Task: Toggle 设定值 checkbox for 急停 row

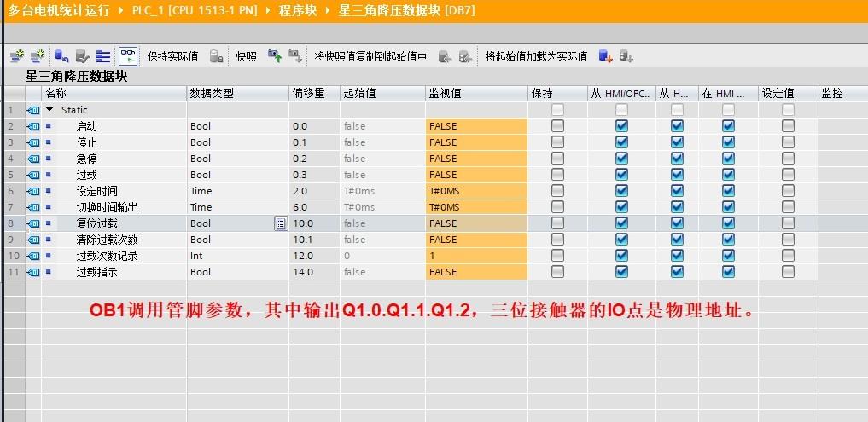Action: coord(788,159)
